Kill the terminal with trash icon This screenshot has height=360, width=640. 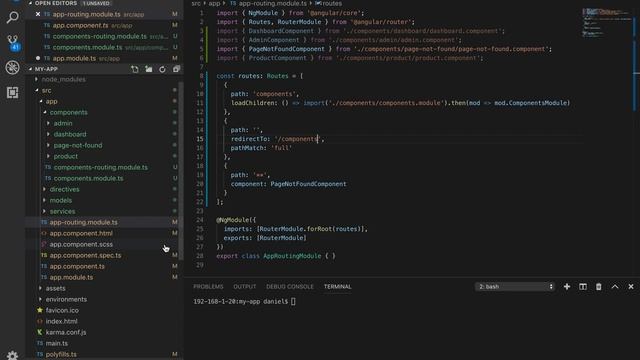pos(599,287)
